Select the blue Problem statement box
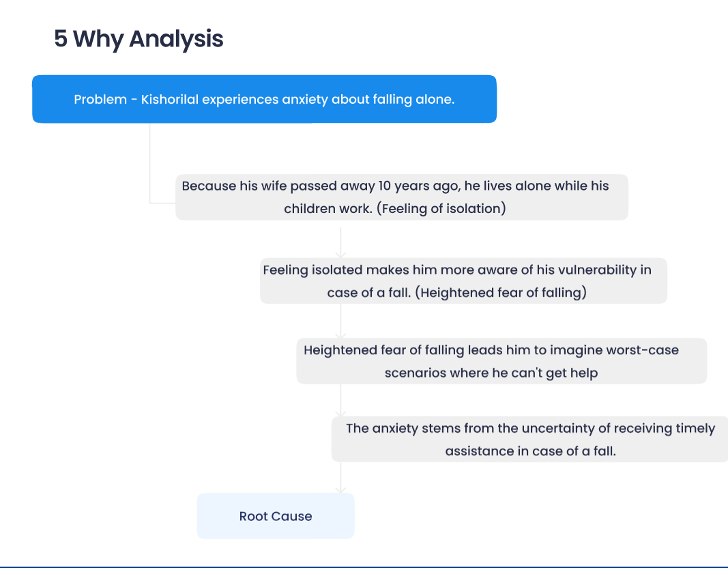 [264, 100]
